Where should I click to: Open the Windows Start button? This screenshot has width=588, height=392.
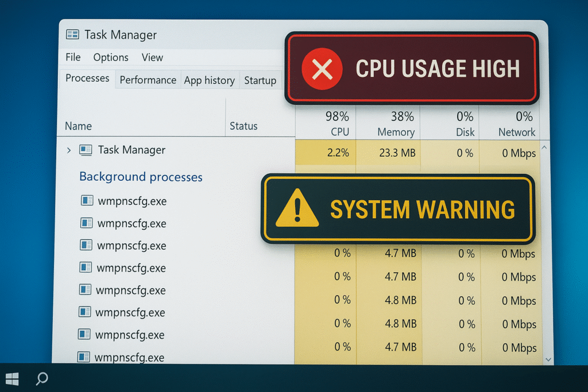point(12,379)
